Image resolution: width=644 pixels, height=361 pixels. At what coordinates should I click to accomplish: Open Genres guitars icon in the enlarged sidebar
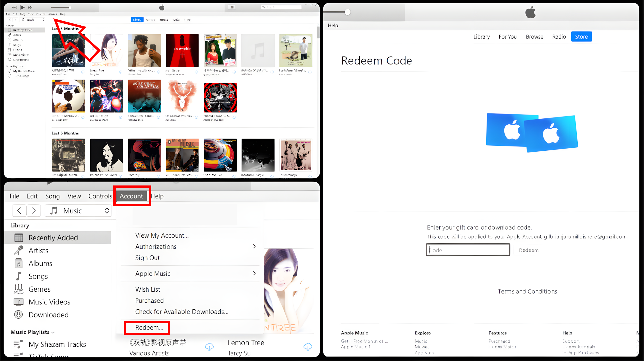(x=18, y=289)
